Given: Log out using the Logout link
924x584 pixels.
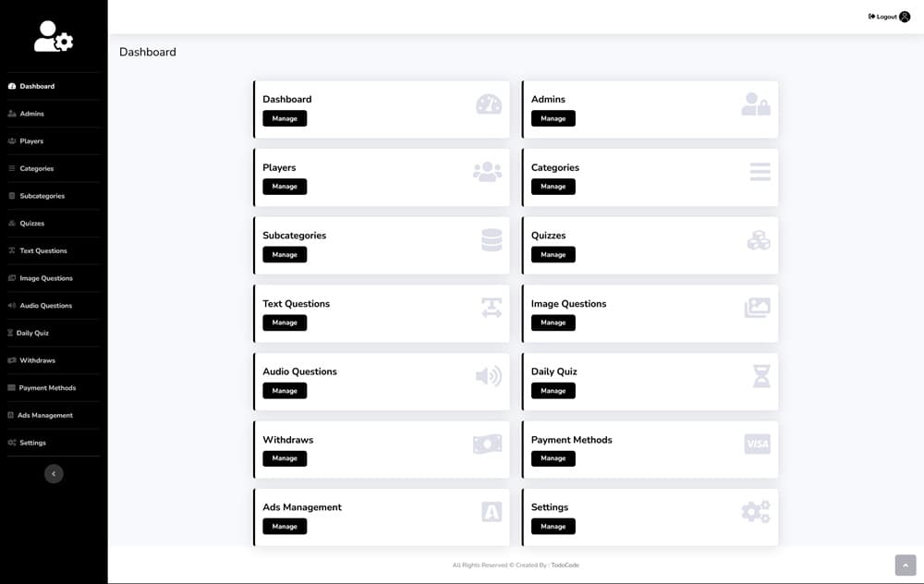Looking at the screenshot, I should pyautogui.click(x=884, y=17).
